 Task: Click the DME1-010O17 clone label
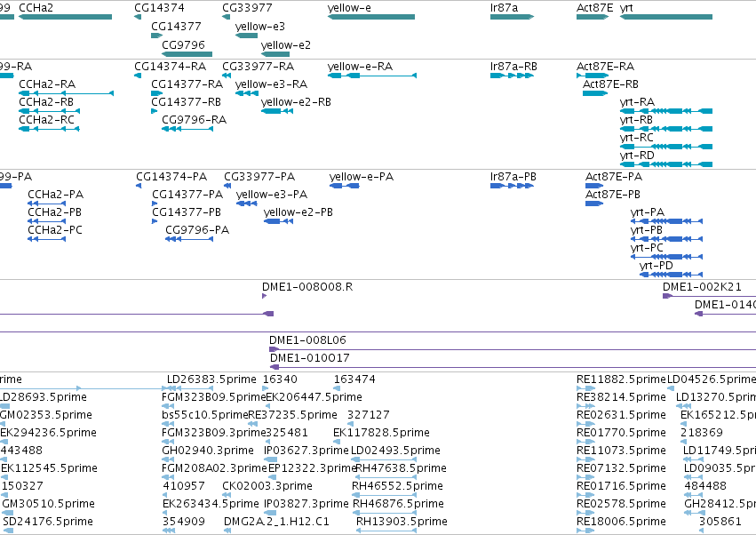[x=309, y=358]
